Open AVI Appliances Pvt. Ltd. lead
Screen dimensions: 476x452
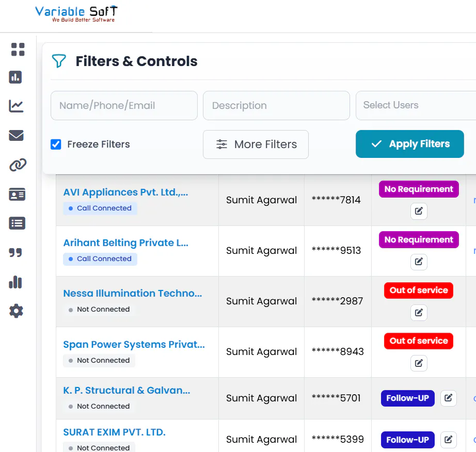click(x=125, y=192)
